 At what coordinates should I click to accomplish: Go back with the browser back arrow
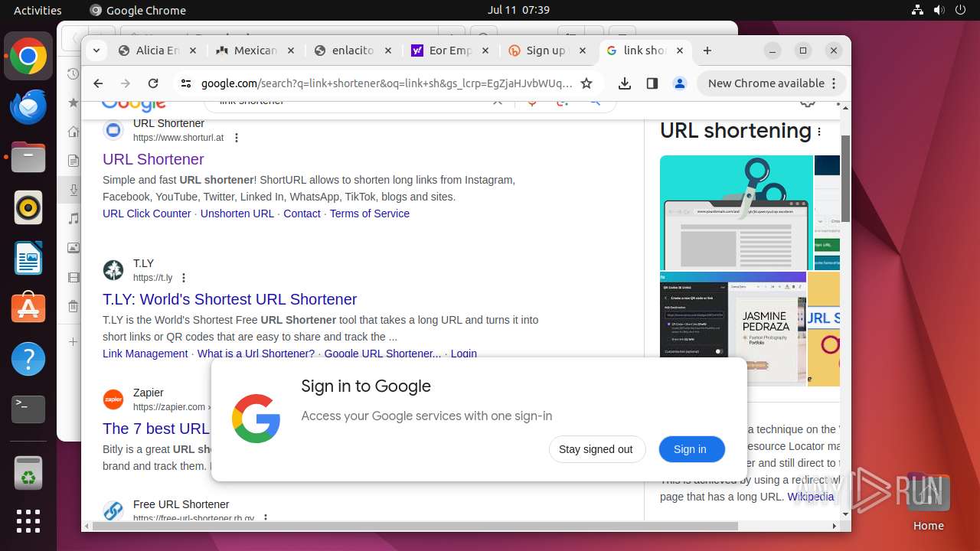98,83
